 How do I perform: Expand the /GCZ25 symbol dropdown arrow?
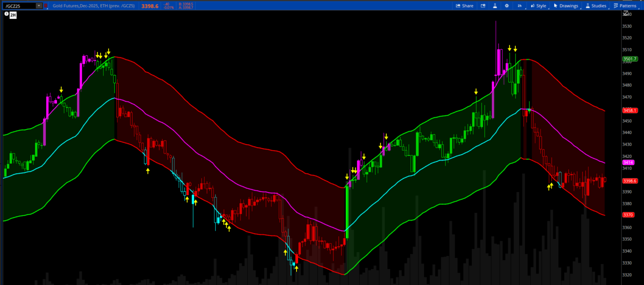point(39,6)
